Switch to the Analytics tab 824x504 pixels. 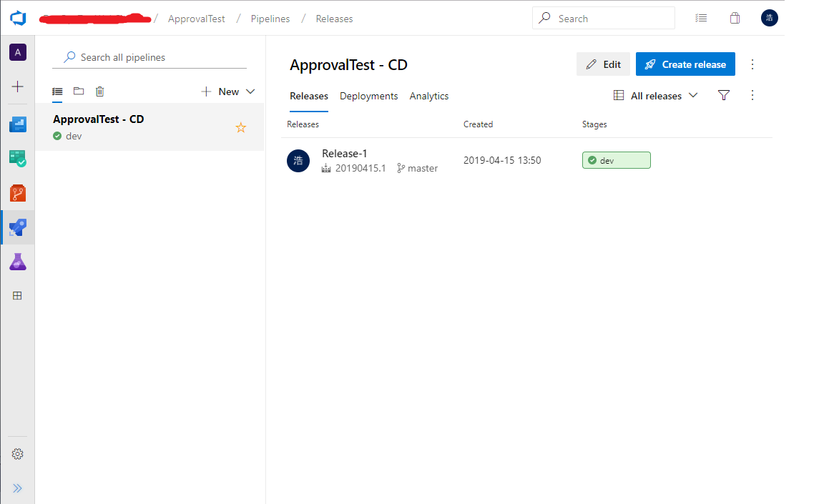click(429, 96)
